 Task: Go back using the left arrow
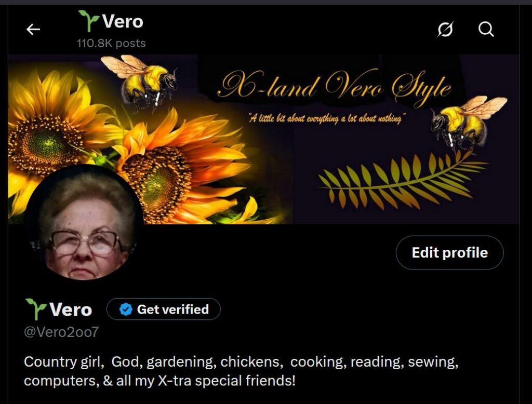[33, 30]
